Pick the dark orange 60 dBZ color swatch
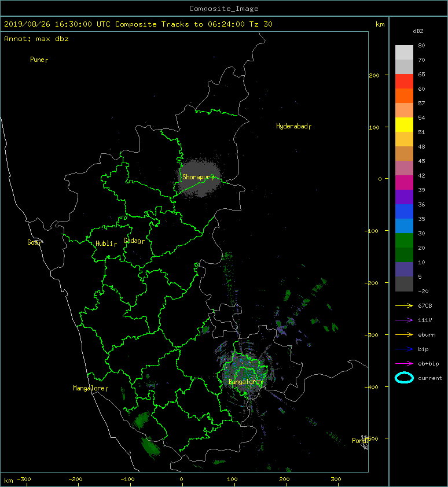 click(404, 95)
